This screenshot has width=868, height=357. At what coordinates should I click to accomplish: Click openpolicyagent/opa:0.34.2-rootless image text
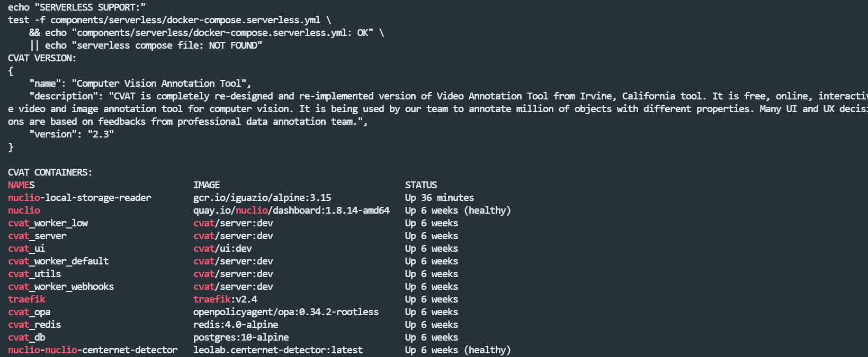(x=286, y=312)
